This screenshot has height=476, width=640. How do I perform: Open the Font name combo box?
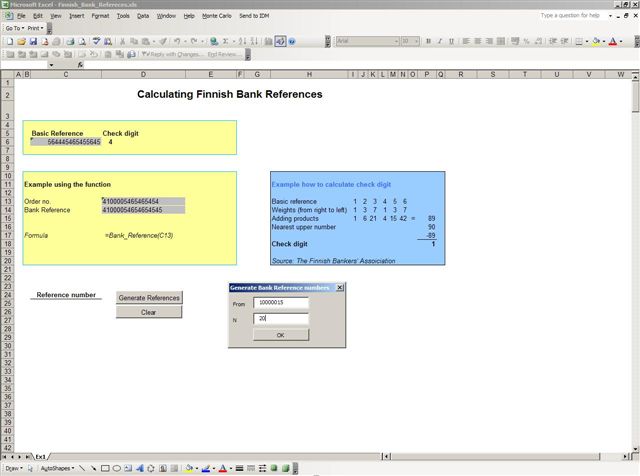(x=367, y=41)
